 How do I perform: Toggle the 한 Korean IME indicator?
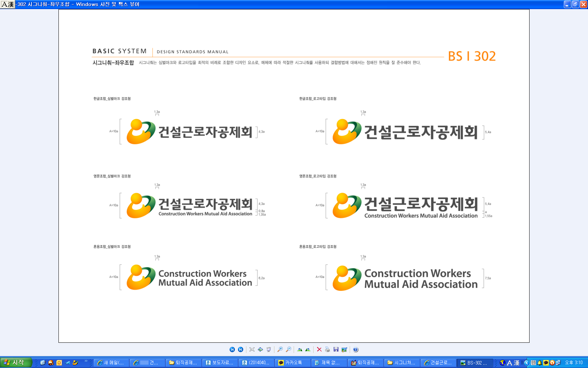click(x=533, y=363)
